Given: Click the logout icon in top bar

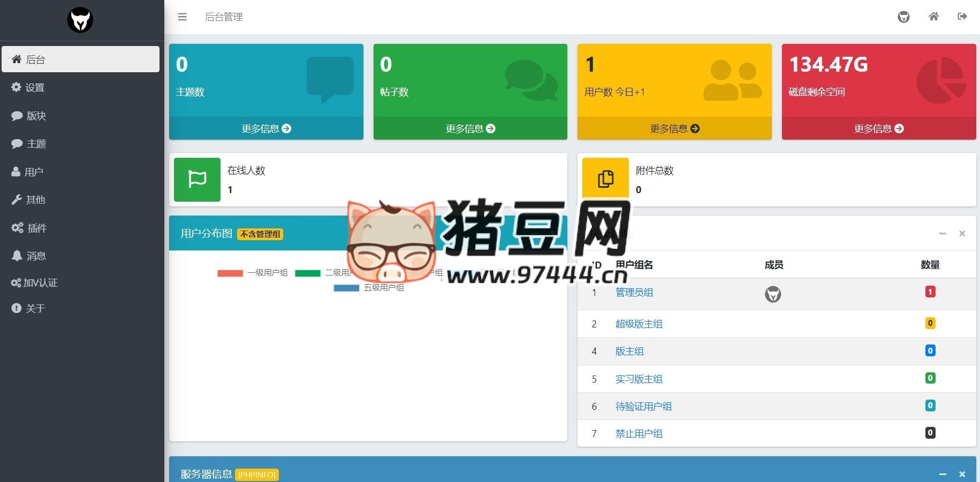Looking at the screenshot, I should (962, 17).
